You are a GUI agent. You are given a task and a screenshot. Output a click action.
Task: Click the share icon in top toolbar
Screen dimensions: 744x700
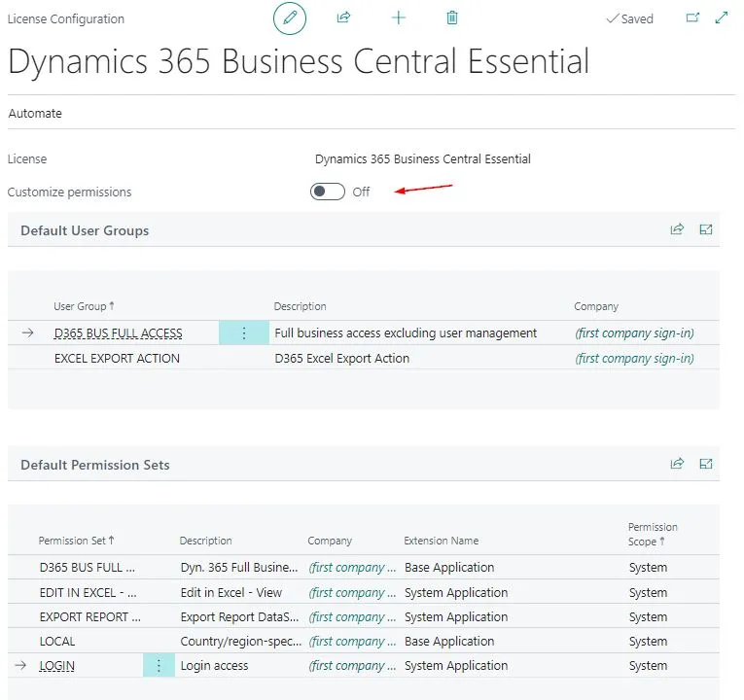coord(343,18)
